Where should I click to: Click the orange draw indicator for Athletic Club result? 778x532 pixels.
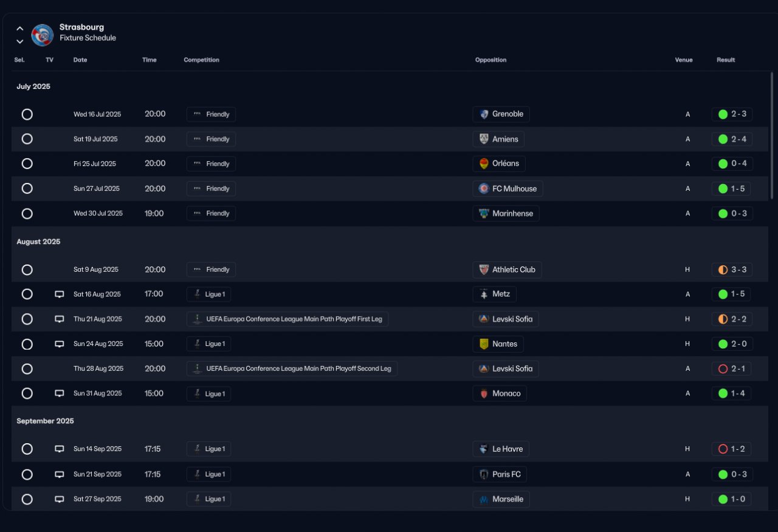click(723, 269)
